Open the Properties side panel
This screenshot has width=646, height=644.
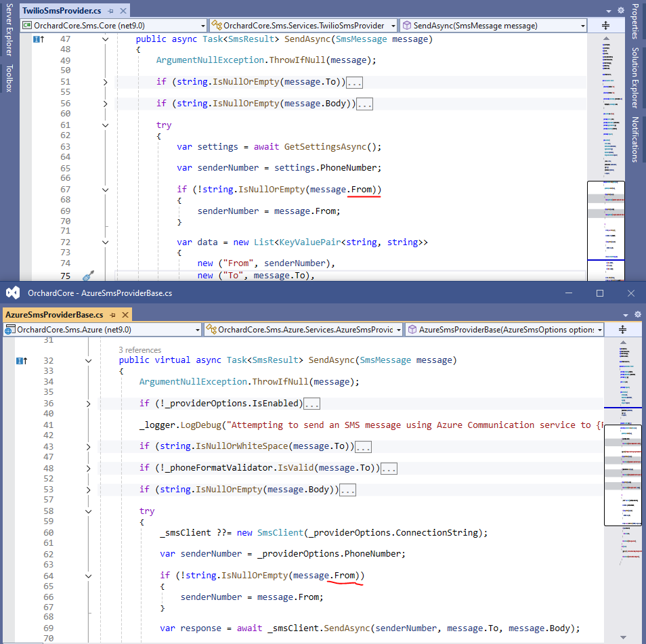[635, 21]
